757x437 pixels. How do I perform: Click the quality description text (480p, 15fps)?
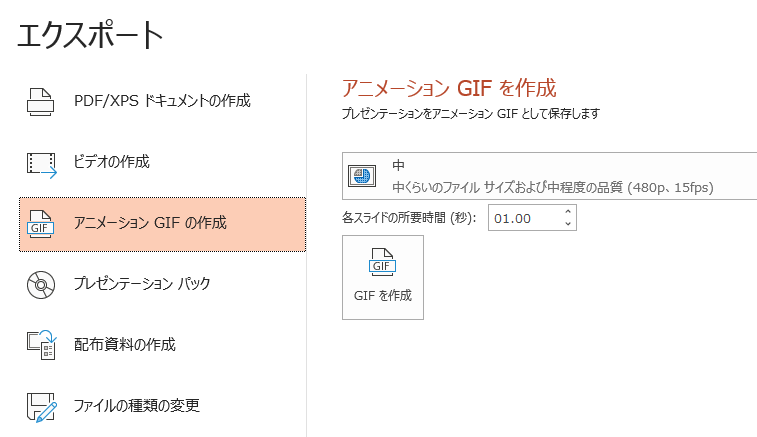click(553, 187)
